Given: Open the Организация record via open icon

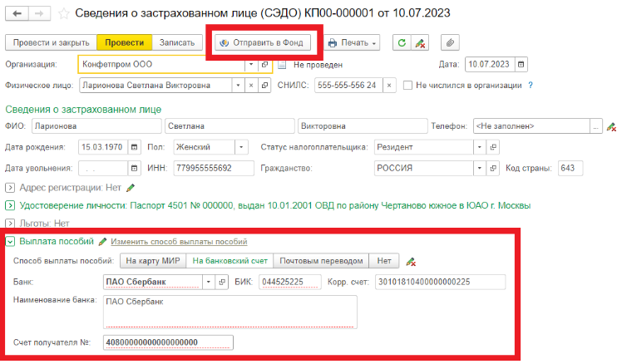Looking at the screenshot, I should point(264,64).
